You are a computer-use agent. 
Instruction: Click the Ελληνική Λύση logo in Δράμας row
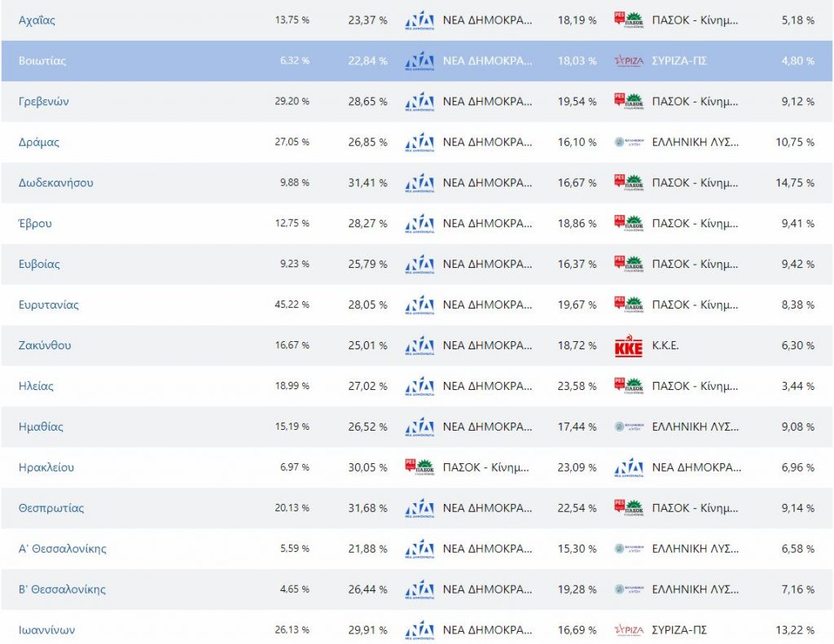tap(629, 142)
